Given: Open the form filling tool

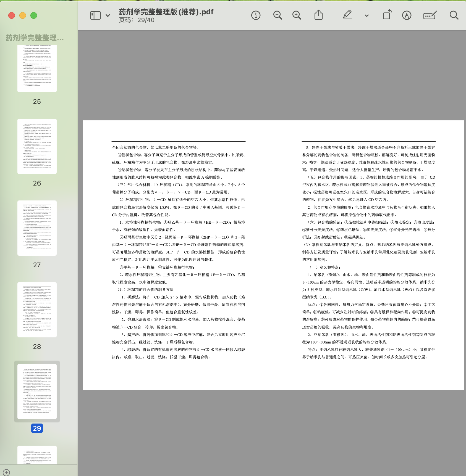Looking at the screenshot, I should [x=430, y=15].
